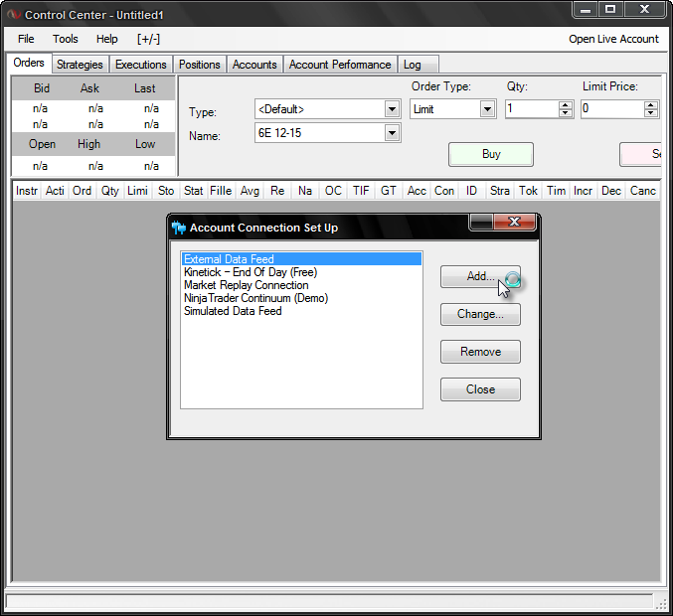Switch to the Orders tab
This screenshot has height=616, width=673.
(29, 63)
